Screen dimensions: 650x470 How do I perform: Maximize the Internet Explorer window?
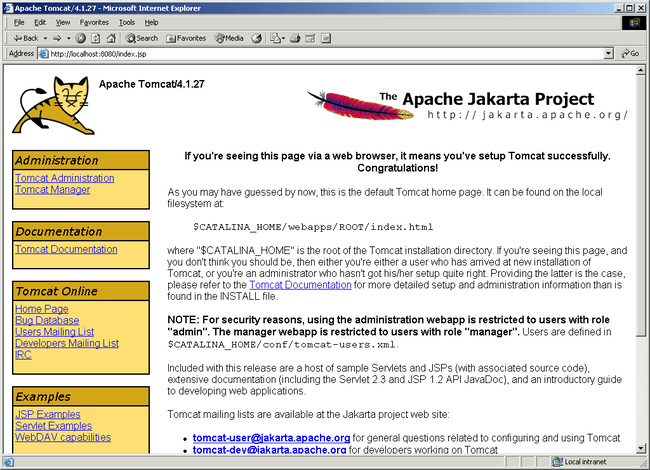pos(629,8)
